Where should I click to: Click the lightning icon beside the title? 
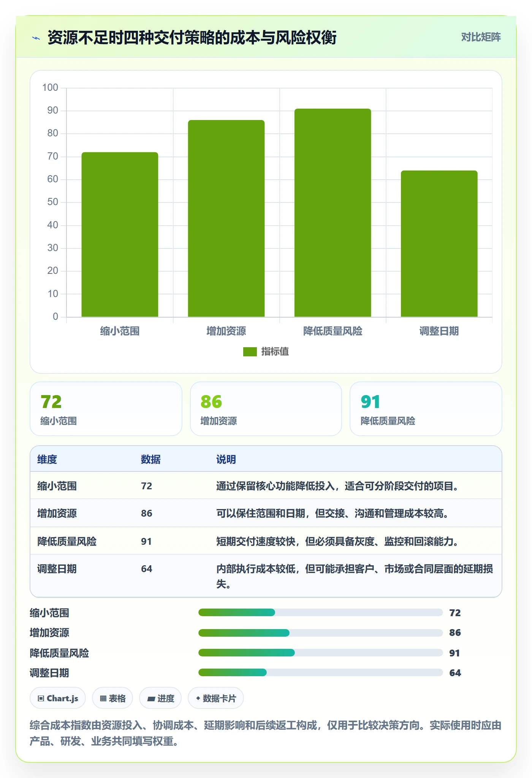pyautogui.click(x=36, y=38)
